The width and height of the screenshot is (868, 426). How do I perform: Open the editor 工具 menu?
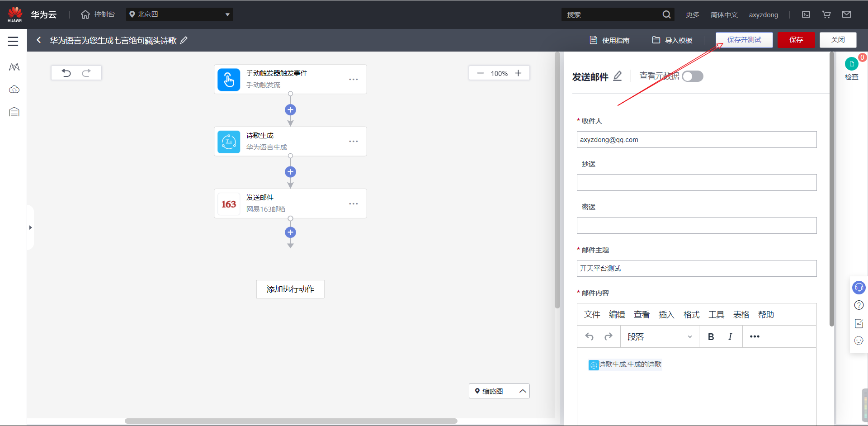716,314
